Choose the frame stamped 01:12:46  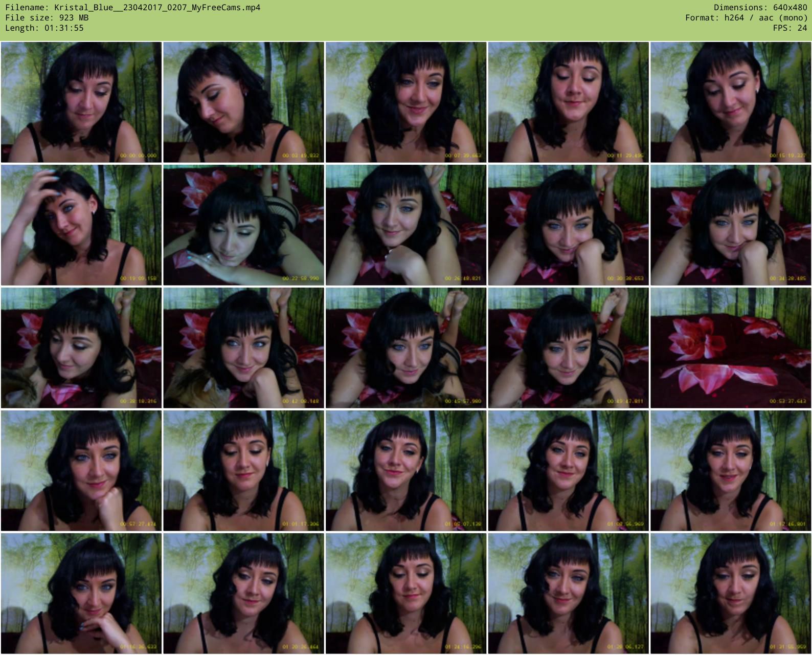click(x=731, y=471)
